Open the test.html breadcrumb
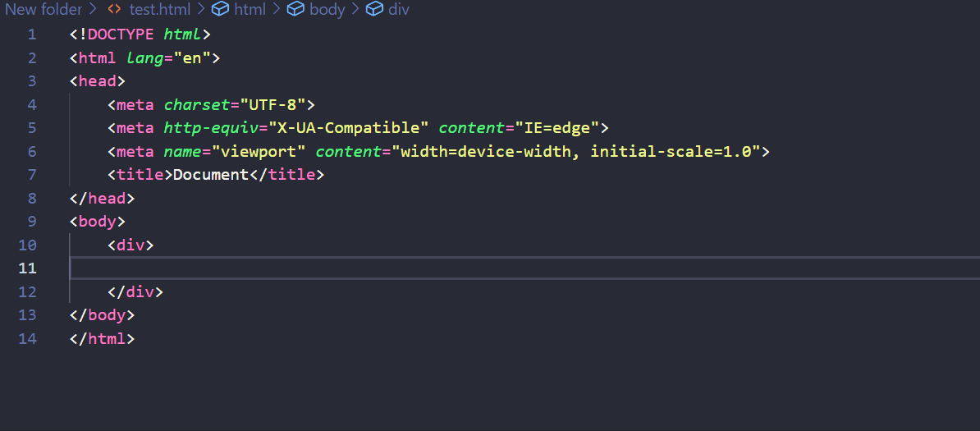The width and height of the screenshot is (980, 431). tap(158, 9)
